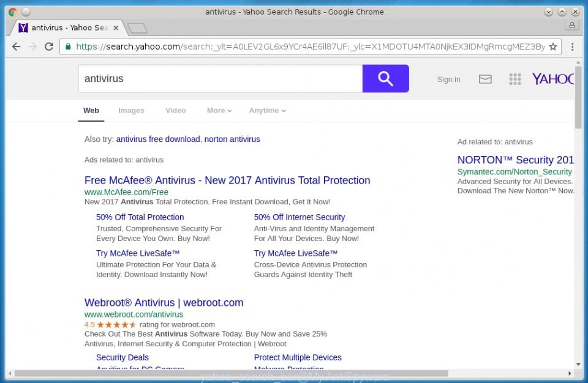Click text 'Antivirus, Internet Security & Computer Protection | Webroot'
This screenshot has height=383, width=588.
185,344
